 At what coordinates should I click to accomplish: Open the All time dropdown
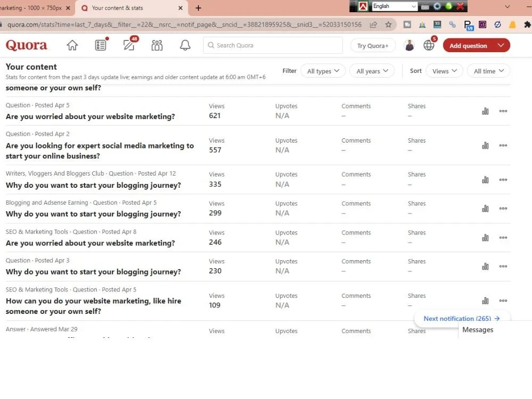488,71
